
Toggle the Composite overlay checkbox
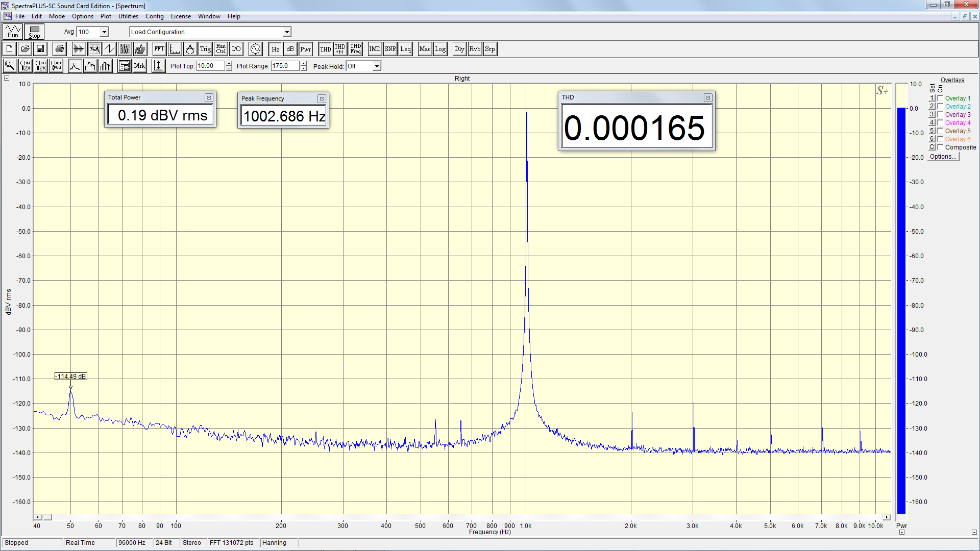click(x=940, y=147)
